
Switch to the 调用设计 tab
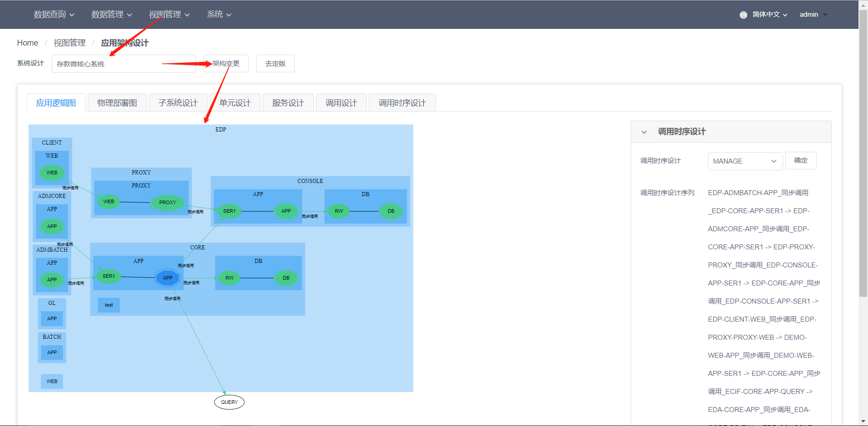point(341,103)
